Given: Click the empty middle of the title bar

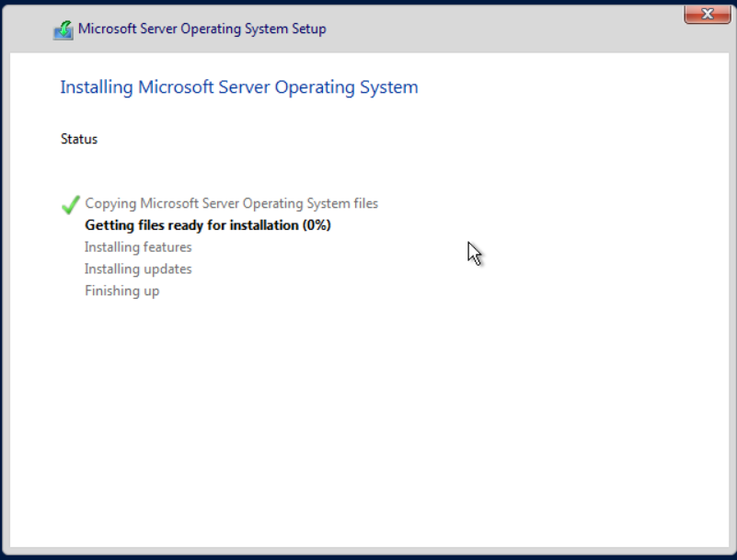Looking at the screenshot, I should [506, 29].
